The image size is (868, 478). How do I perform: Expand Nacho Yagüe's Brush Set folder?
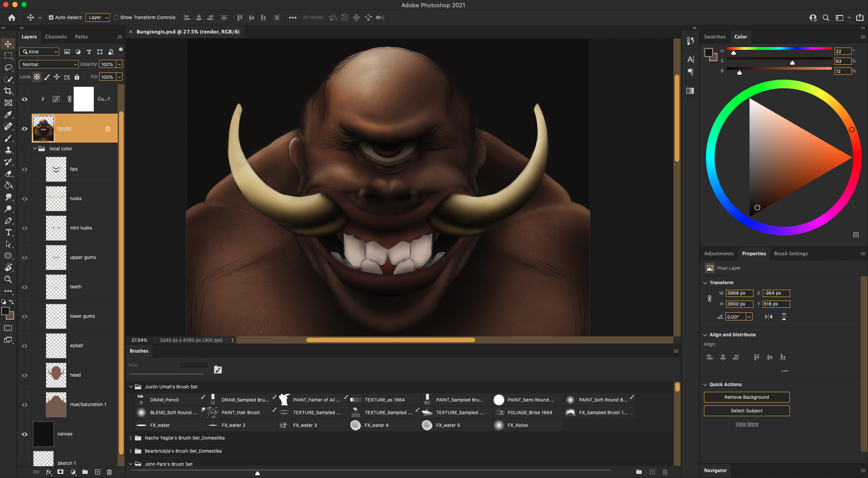[x=131, y=438]
